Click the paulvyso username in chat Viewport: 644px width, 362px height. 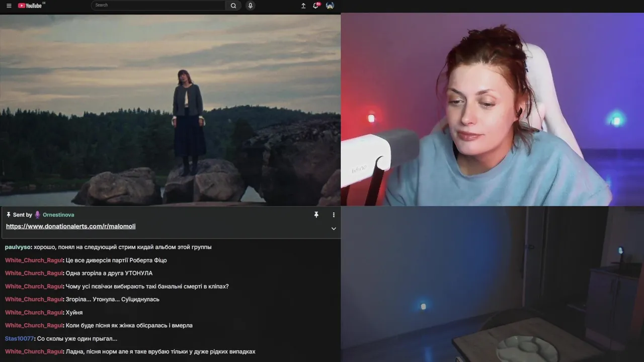point(18,247)
